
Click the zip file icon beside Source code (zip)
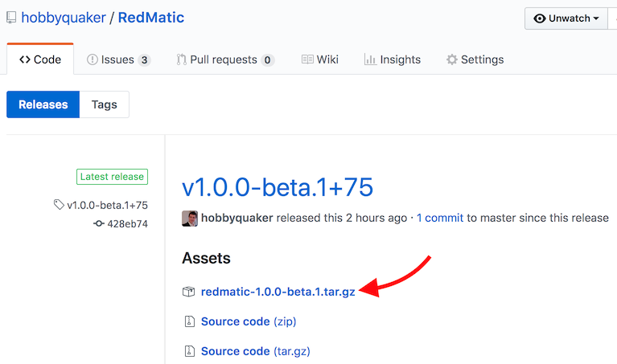190,321
